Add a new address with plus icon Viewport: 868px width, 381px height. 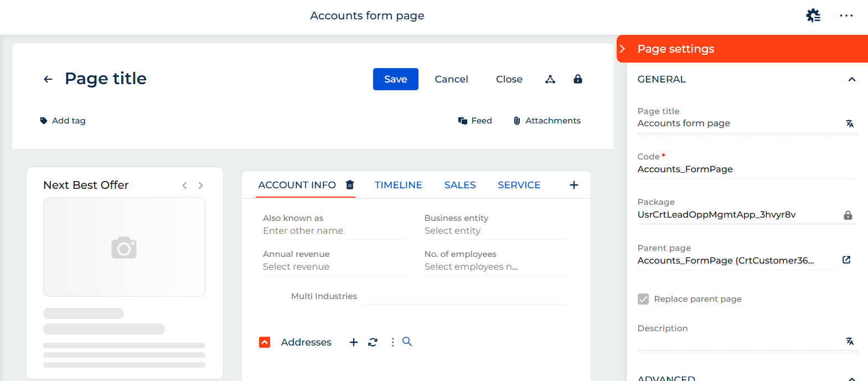coord(354,342)
